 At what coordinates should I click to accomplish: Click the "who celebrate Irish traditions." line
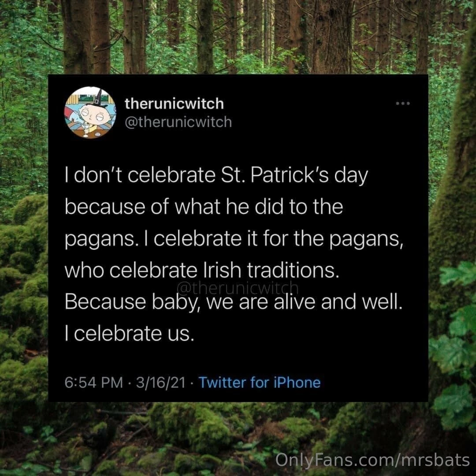[x=202, y=270]
